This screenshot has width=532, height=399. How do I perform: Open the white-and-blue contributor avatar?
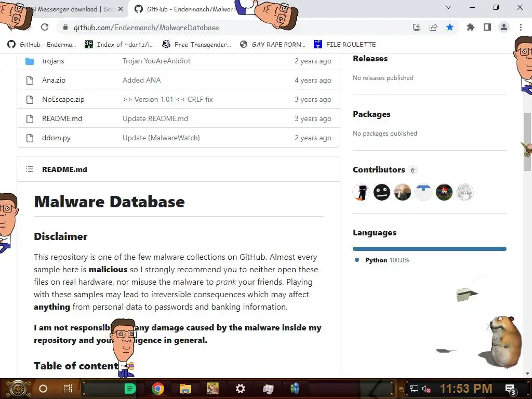point(423,192)
